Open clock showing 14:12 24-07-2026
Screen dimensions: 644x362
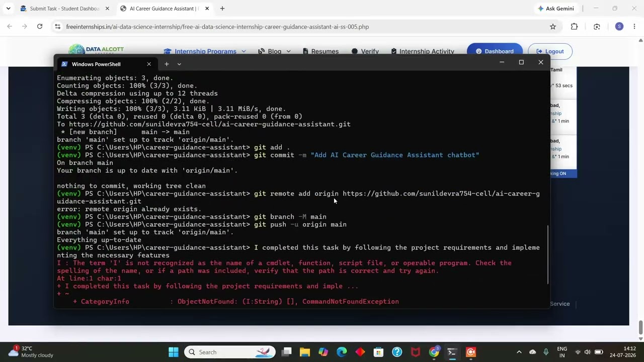(623, 352)
